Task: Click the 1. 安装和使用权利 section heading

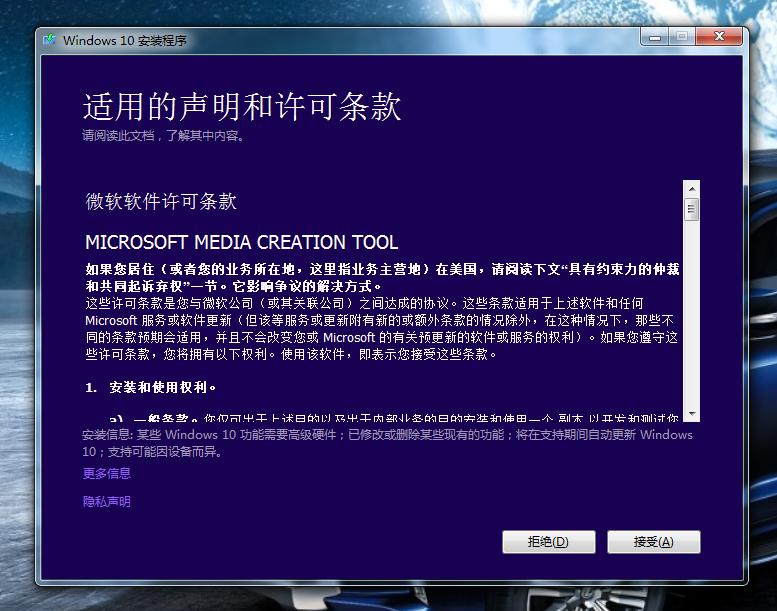Action: [x=151, y=388]
